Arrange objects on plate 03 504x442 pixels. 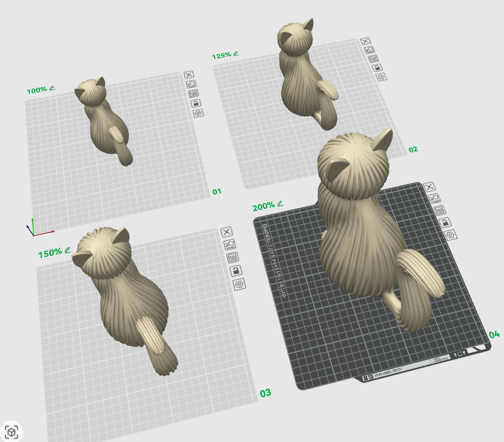(233, 257)
